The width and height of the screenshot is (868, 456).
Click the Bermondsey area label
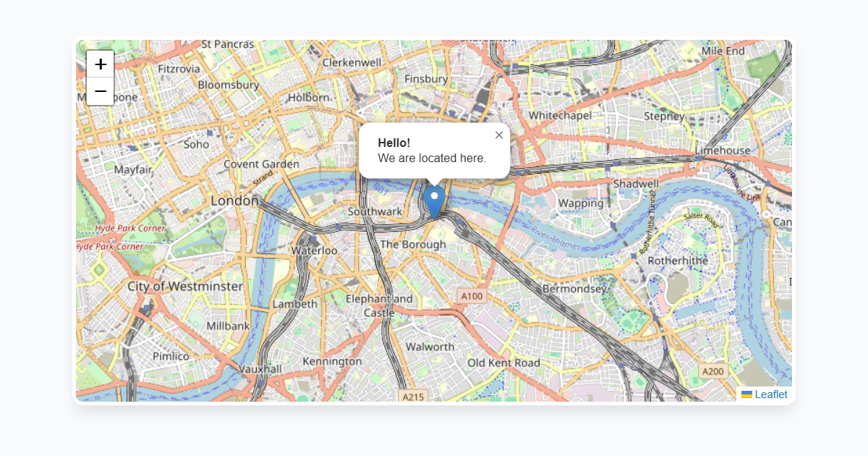coord(574,289)
